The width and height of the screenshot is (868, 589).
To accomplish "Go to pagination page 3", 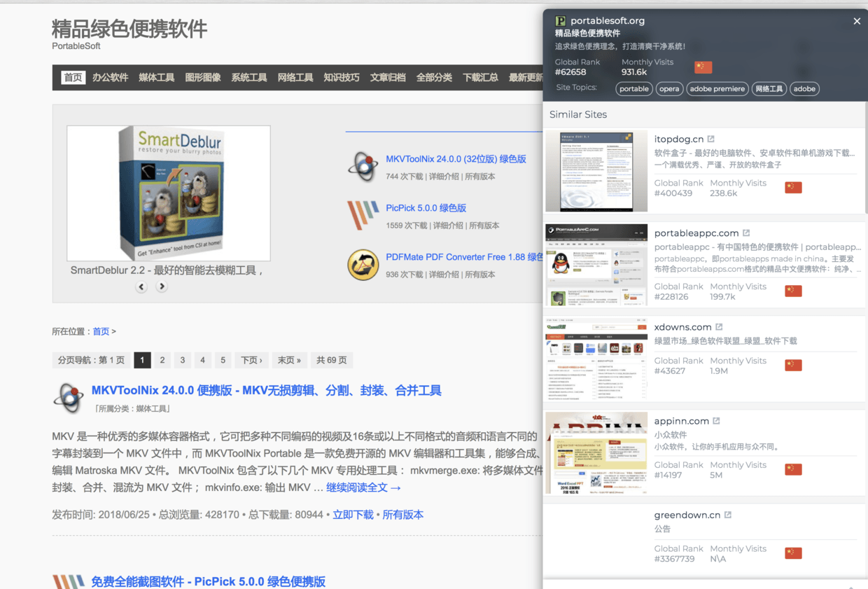I will 183,360.
